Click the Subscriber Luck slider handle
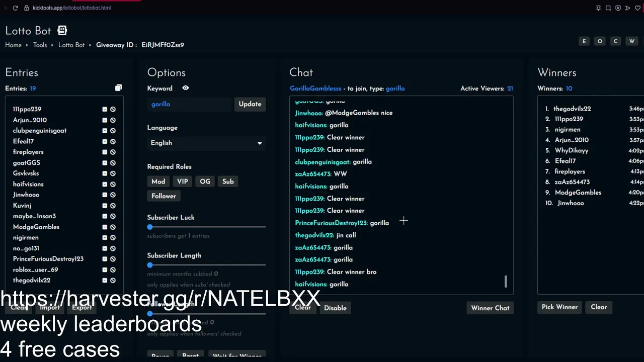The width and height of the screenshot is (644, 362). coord(150,227)
